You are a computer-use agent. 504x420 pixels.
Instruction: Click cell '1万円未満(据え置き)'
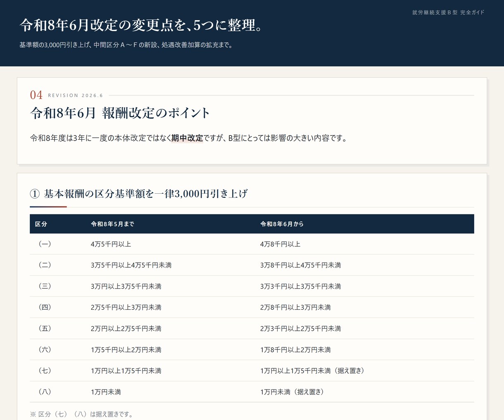pos(293,392)
